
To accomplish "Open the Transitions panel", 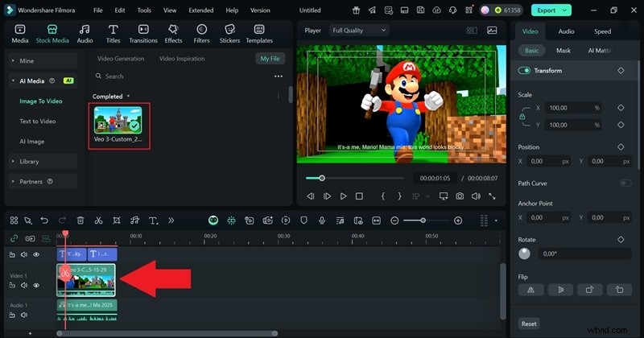I will (x=143, y=34).
